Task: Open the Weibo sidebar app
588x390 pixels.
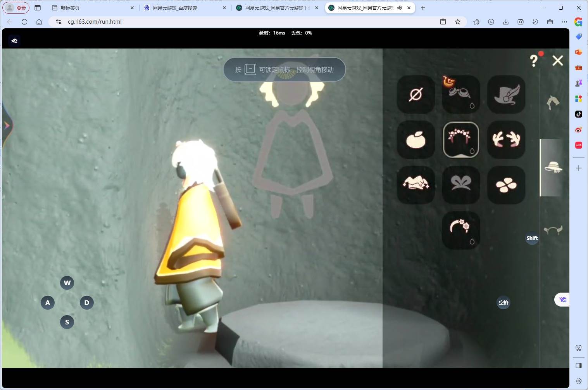Action: 579,130
